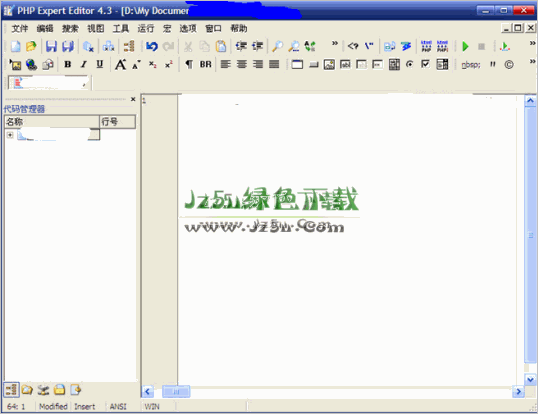Sort by 名称 column header
This screenshot has width=538, height=414.
tap(52, 122)
